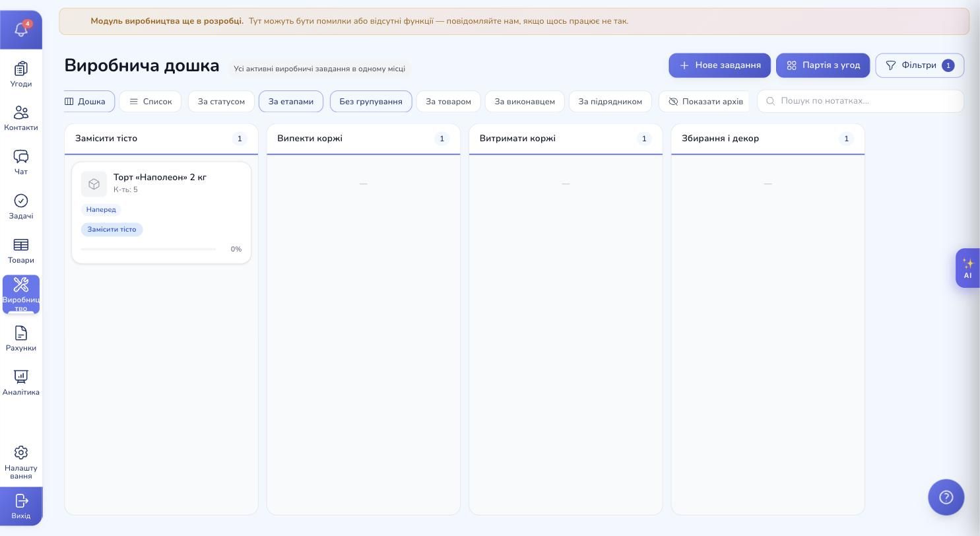Viewport: 980px width, 536px height.
Task: Click the К-ть: 5 quantity text
Action: pyautogui.click(x=125, y=190)
